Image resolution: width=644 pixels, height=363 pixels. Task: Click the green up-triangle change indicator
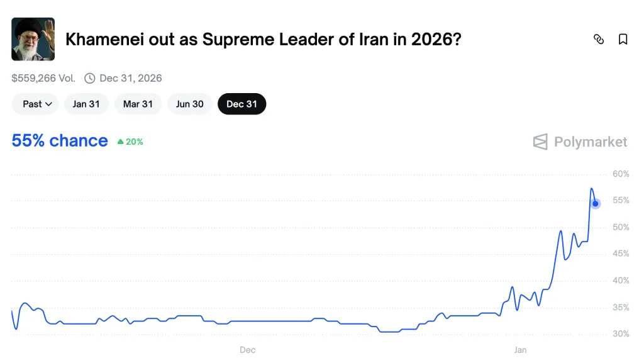[x=120, y=142]
